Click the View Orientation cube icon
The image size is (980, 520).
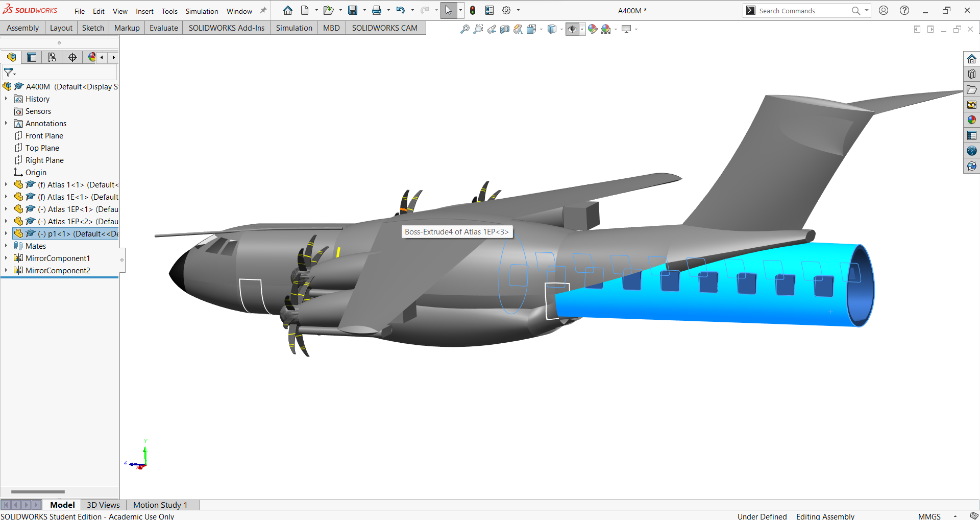(x=531, y=29)
